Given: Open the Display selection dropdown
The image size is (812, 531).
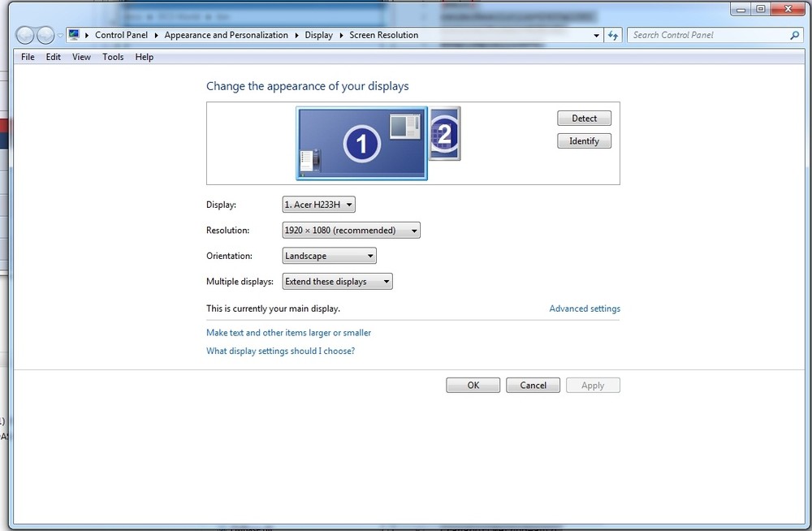Looking at the screenshot, I should [318, 205].
